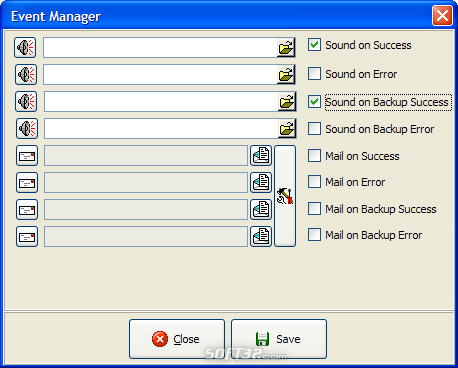Click the Mail on Backup Success address field
458x368 pixels.
pos(146,210)
